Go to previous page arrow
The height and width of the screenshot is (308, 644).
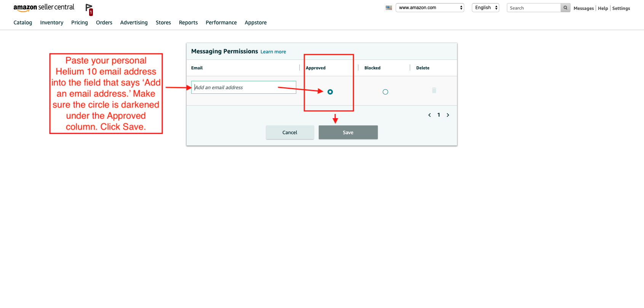[430, 115]
